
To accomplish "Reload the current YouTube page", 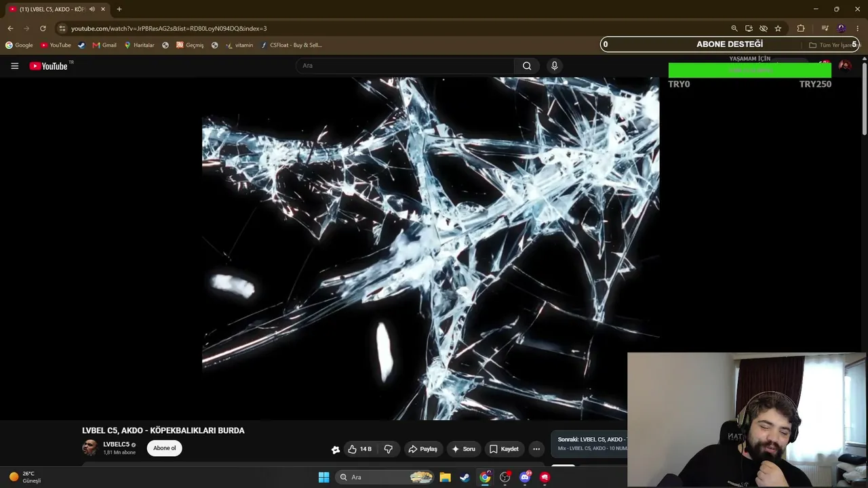I will (43, 28).
